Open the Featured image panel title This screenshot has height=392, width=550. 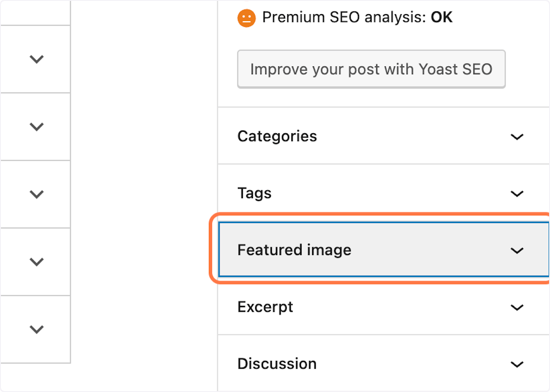pyautogui.click(x=294, y=250)
